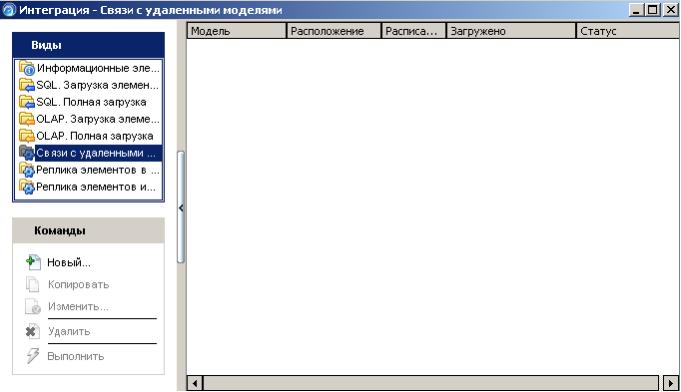The height and width of the screenshot is (392, 681).
Task: Click the Выполнить lightning icon
Action: click(33, 356)
